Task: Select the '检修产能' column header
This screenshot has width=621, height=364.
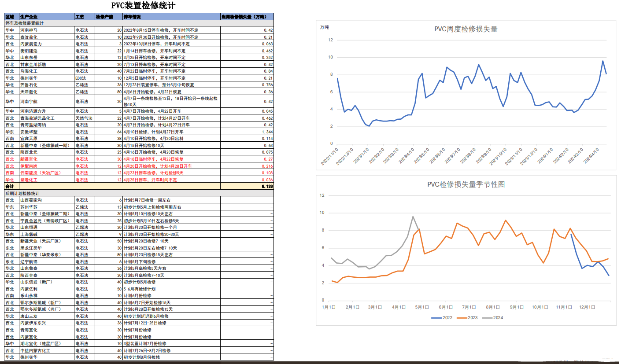Action: pyautogui.click(x=109, y=17)
